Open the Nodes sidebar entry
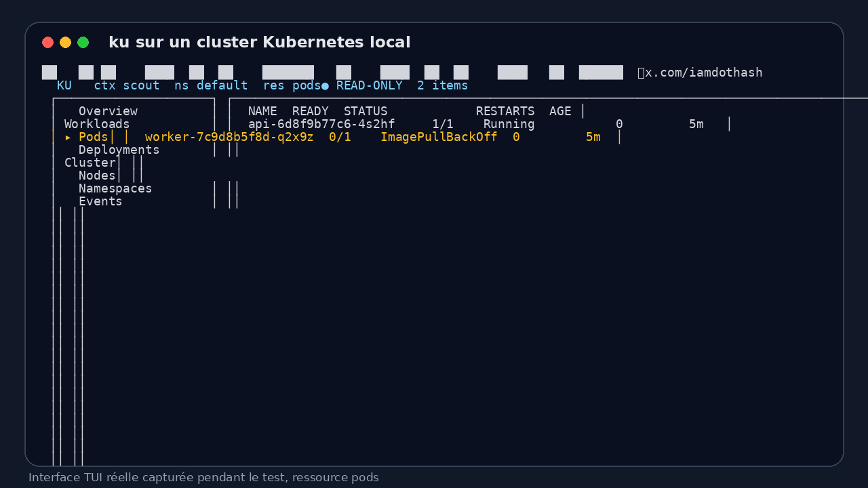Screen dimensions: 868x488 97,176
